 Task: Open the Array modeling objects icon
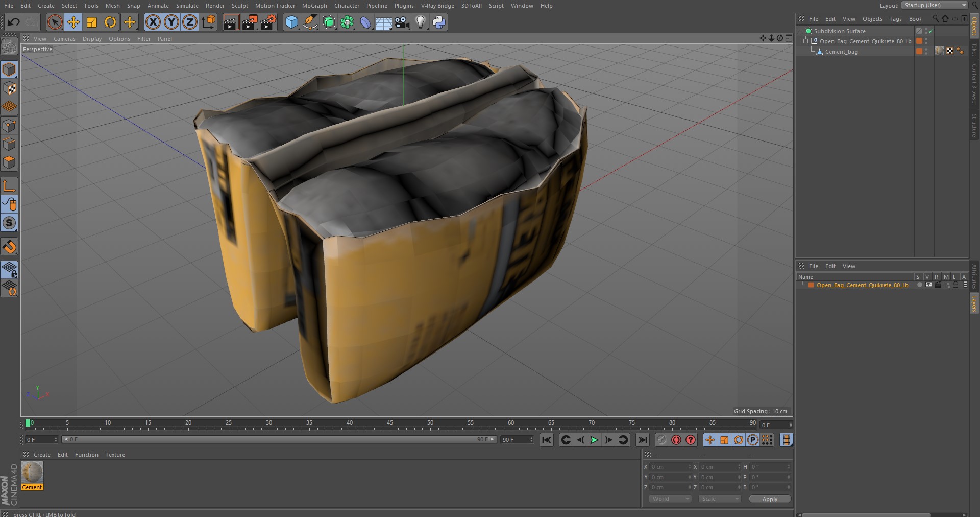point(347,22)
